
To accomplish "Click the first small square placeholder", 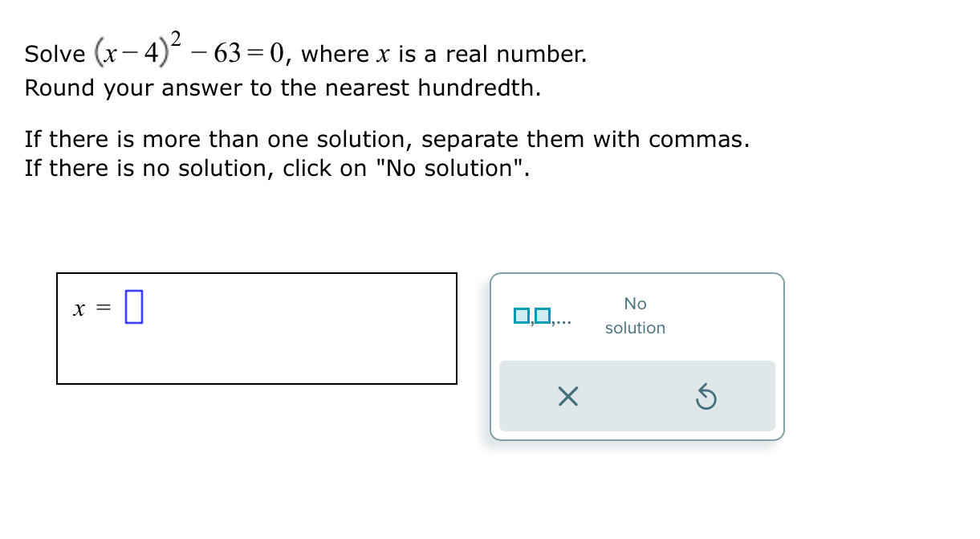I will [521, 316].
